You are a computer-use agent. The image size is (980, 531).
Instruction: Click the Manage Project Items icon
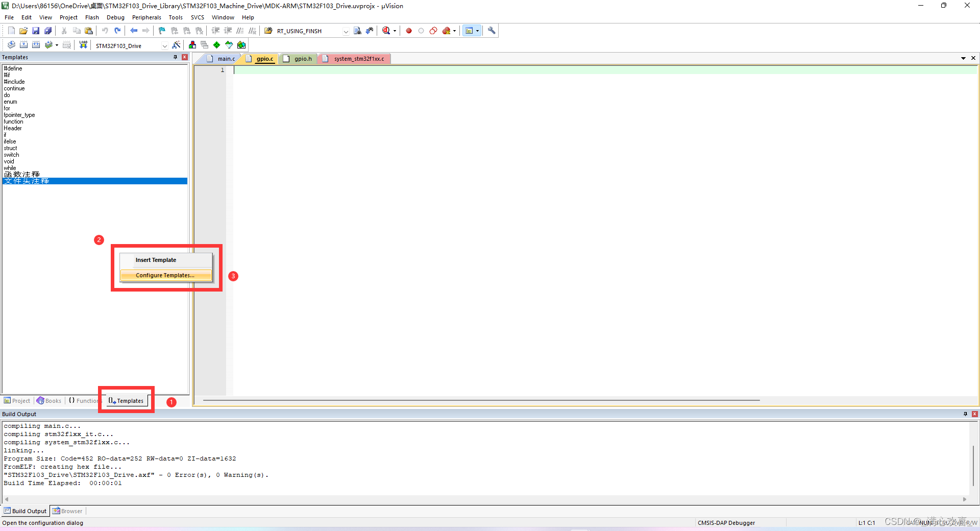tap(192, 45)
